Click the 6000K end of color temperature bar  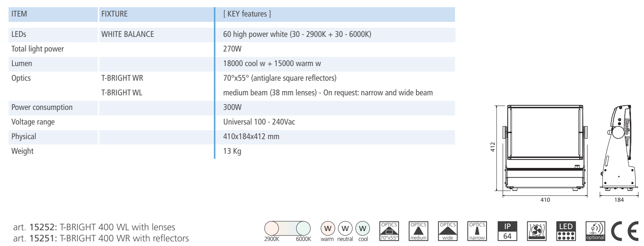click(x=303, y=228)
